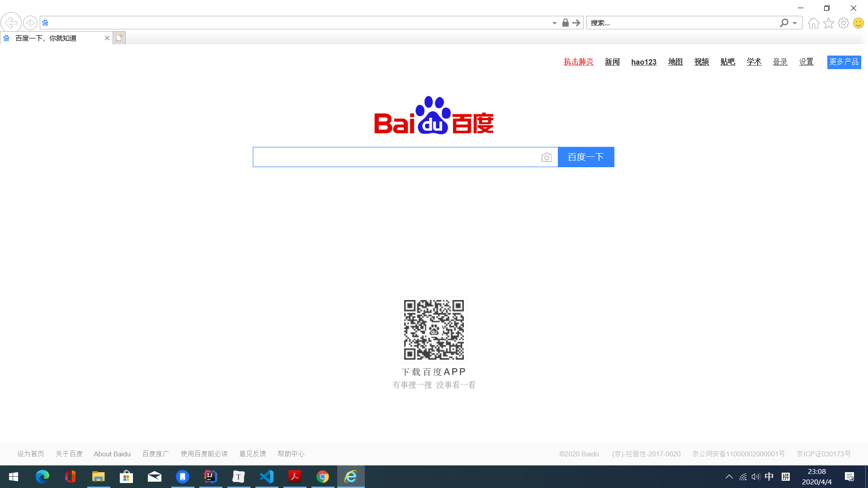Click the browser forward arrow button
This screenshot has height=488, width=868.
tap(30, 23)
